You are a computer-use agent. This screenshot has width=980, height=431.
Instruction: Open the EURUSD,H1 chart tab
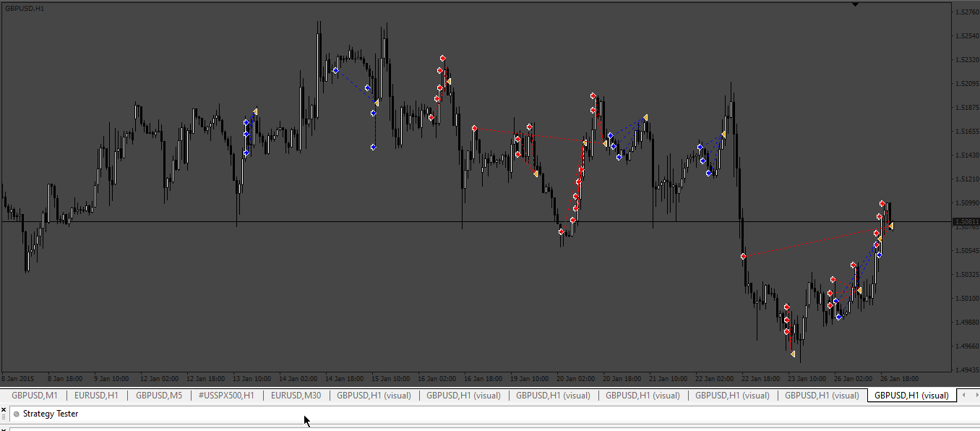tap(96, 396)
